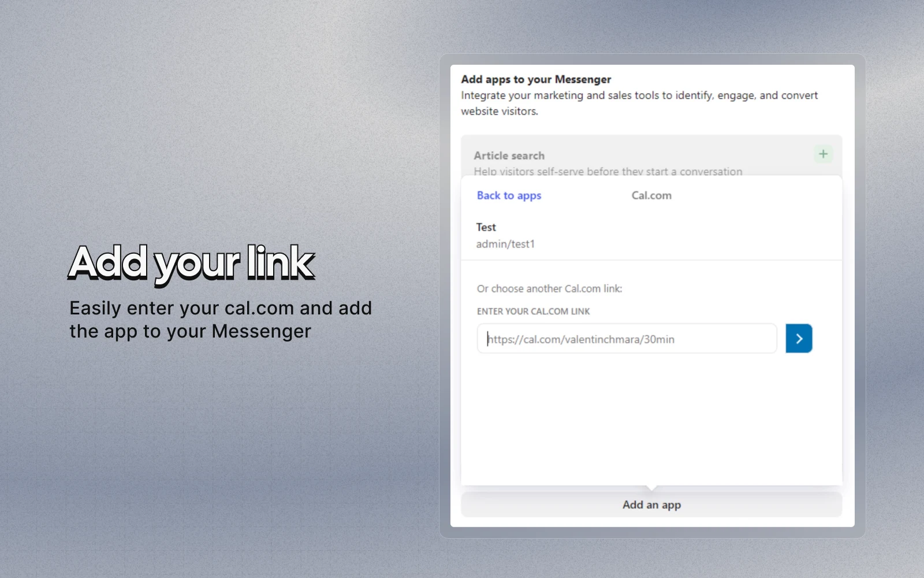This screenshot has height=578, width=924.
Task: Click the Add apps to your Messenger heading
Action: [x=535, y=79]
